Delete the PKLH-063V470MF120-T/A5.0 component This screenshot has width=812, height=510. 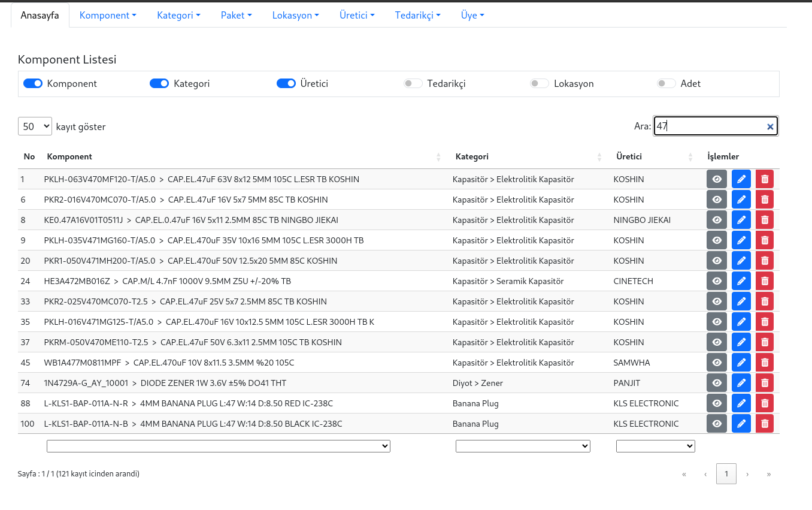(x=765, y=179)
